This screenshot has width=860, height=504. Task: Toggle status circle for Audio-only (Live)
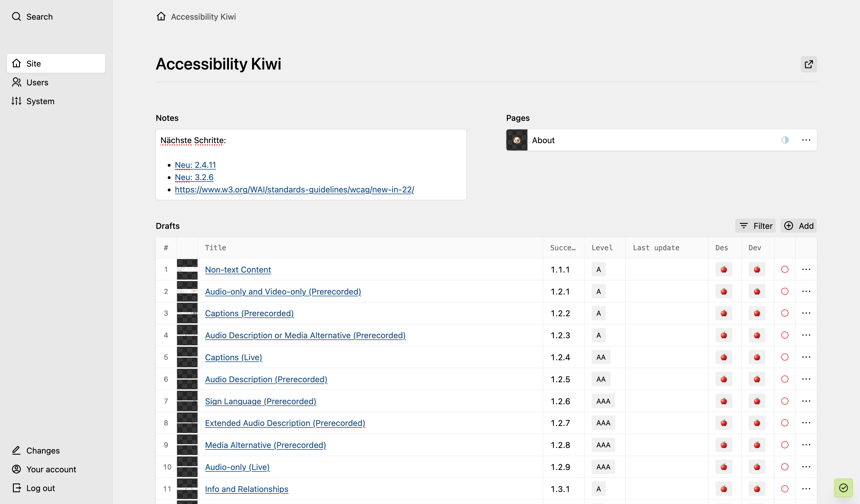point(785,467)
